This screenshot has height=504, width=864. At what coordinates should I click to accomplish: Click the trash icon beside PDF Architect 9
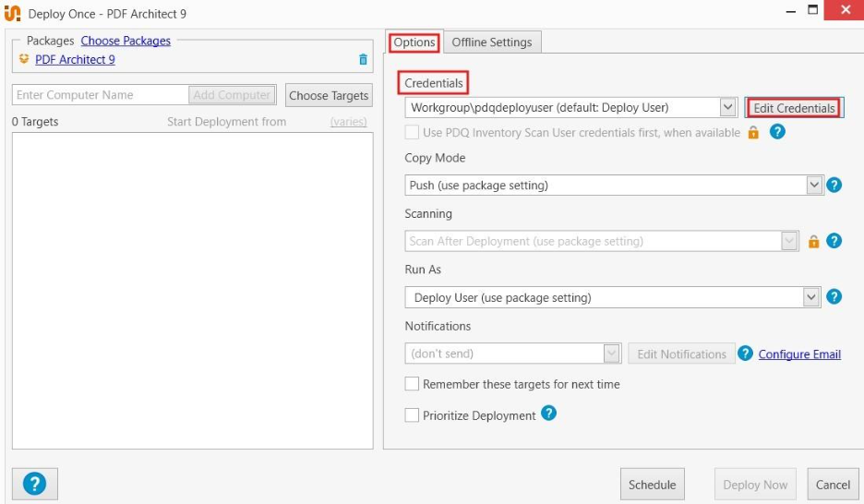point(363,59)
